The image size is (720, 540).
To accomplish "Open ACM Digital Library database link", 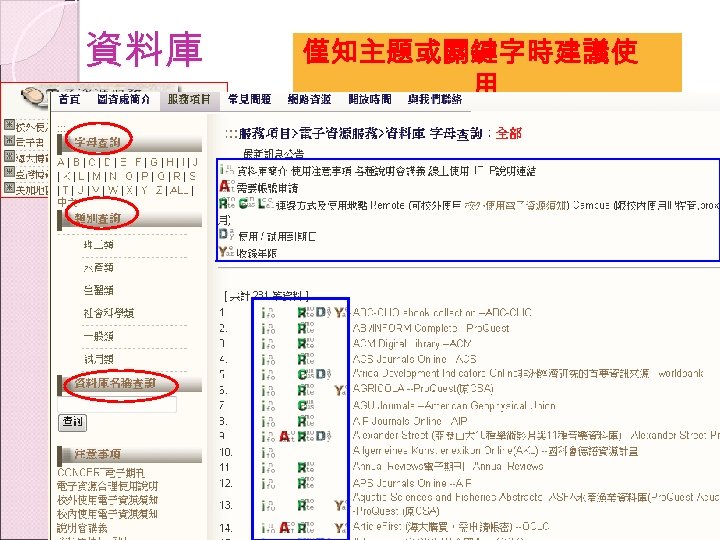I will pos(412,343).
